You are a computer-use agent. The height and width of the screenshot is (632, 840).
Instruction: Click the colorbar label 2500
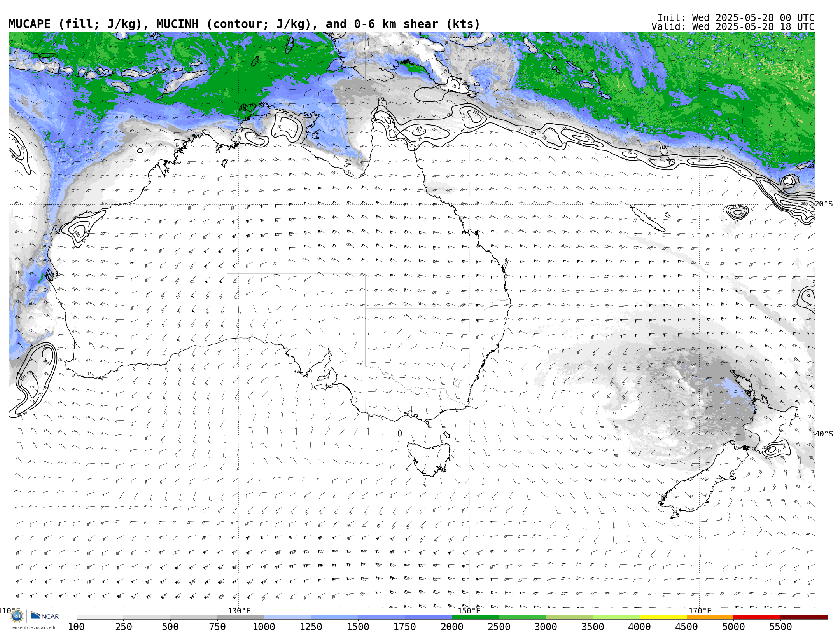(x=499, y=627)
